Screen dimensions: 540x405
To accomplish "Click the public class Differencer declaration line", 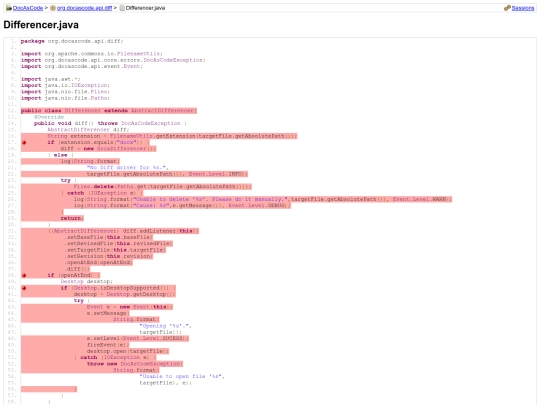I will [x=109, y=111].
